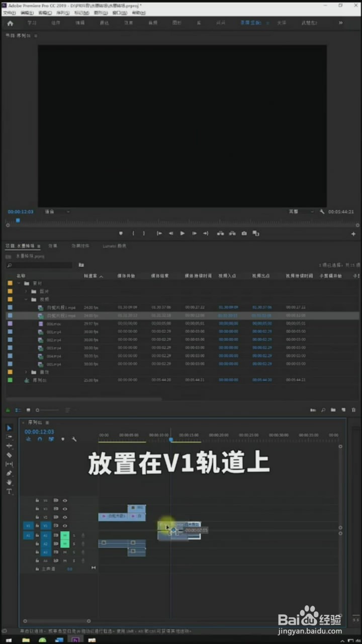Select the Selection tool in the timeline toolbar
Screen dimensions: 362x644
9,428
